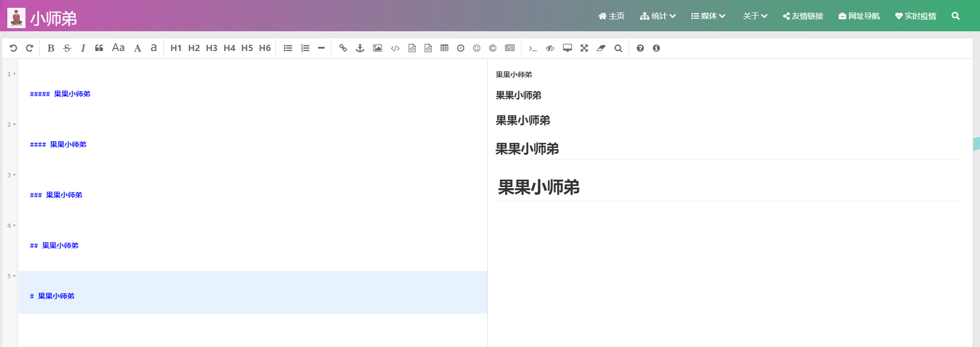This screenshot has height=347, width=980.
Task: Expand the 关于 navigation dropdown
Action: [755, 16]
